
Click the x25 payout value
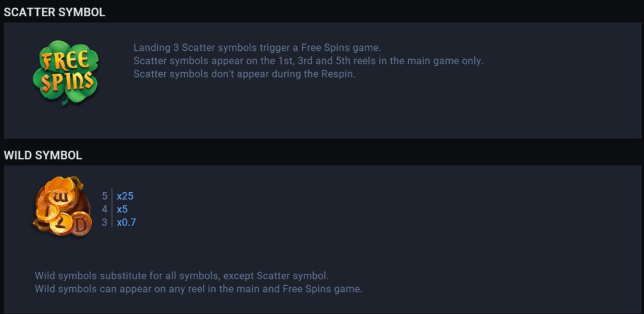(x=125, y=196)
